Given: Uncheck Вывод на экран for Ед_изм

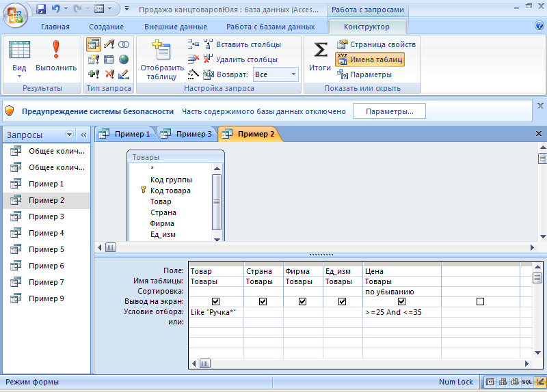Looking at the screenshot, I should pyautogui.click(x=343, y=301).
